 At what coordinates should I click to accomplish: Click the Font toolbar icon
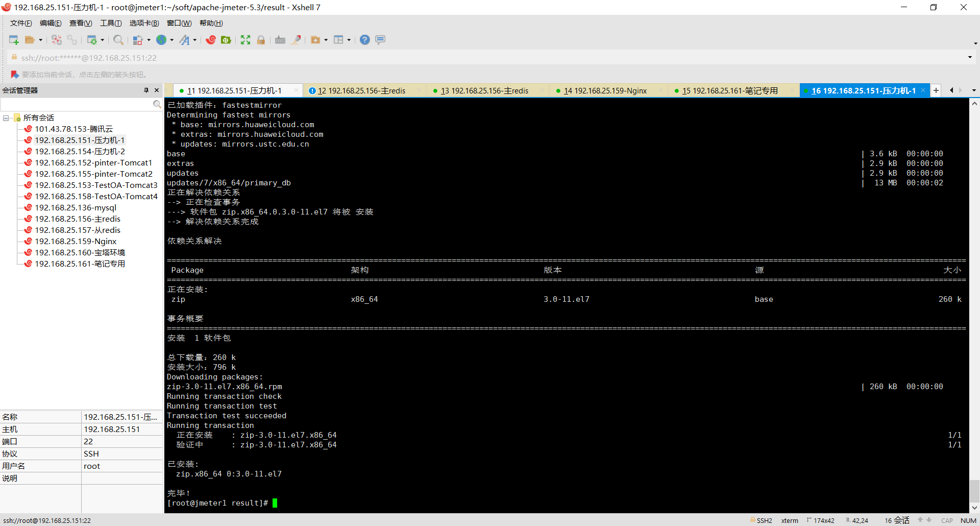point(184,40)
